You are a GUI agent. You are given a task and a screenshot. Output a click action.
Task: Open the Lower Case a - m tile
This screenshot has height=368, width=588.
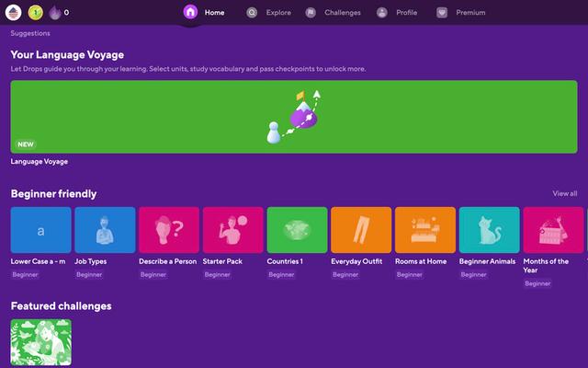click(40, 230)
